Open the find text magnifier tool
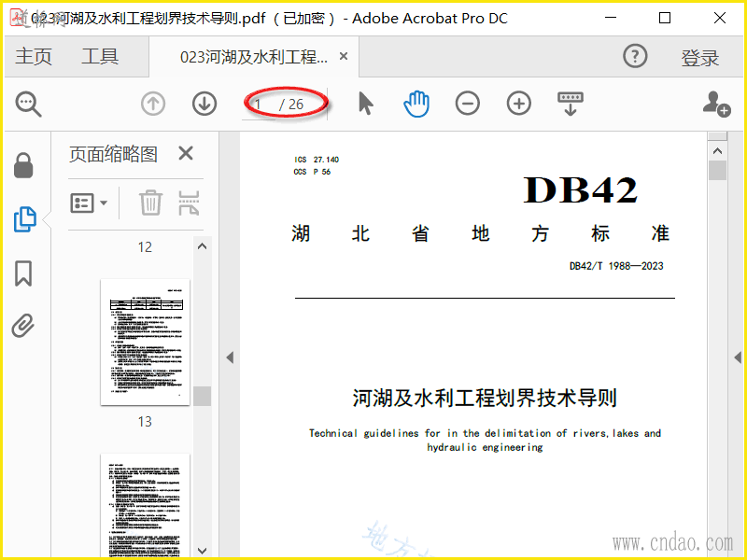The height and width of the screenshot is (560, 747). pos(29,104)
